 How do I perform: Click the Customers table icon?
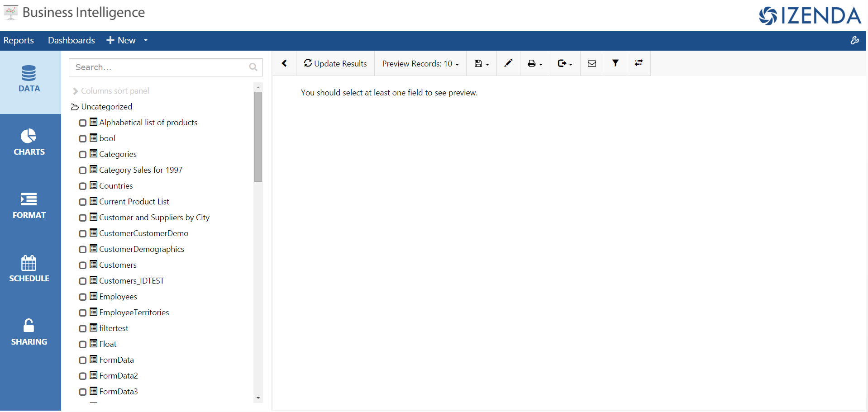pyautogui.click(x=94, y=265)
